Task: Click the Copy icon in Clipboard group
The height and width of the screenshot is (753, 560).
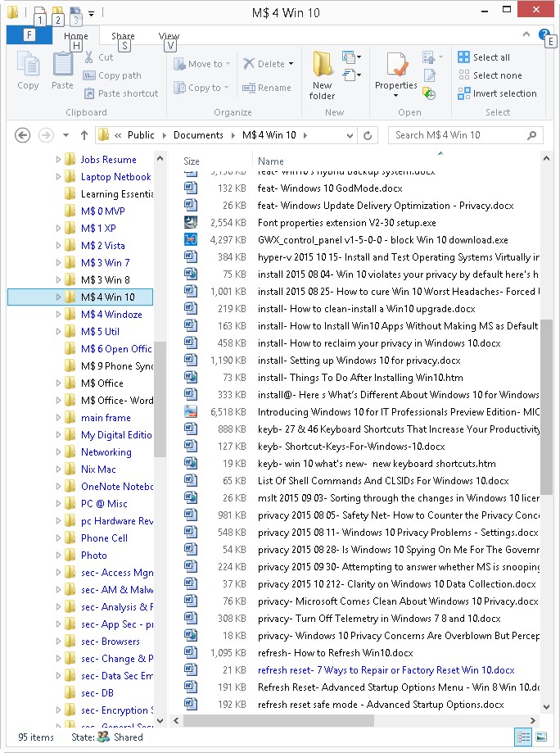Action: click(x=28, y=70)
